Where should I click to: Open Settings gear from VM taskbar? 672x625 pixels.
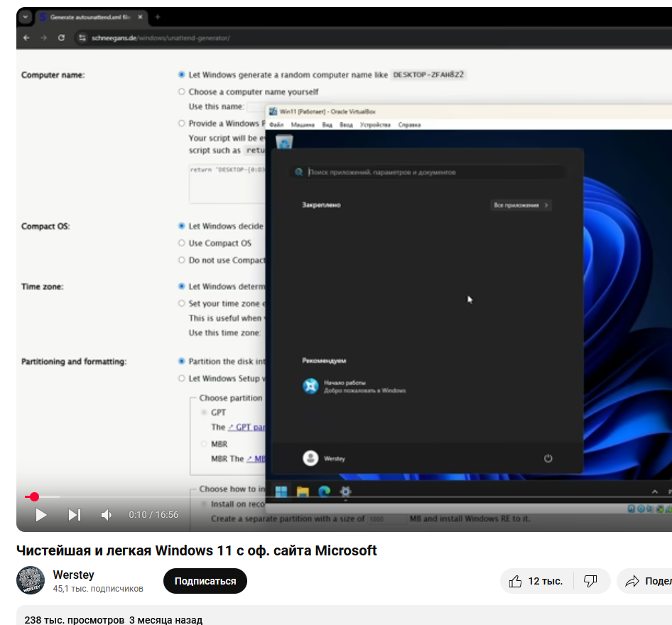(345, 491)
